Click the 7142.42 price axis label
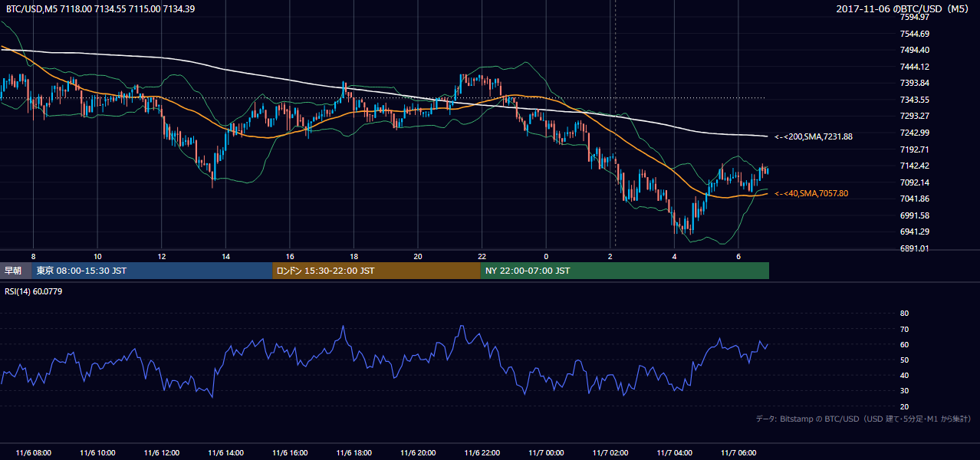Viewport: 980px width, 460px height. [x=914, y=166]
